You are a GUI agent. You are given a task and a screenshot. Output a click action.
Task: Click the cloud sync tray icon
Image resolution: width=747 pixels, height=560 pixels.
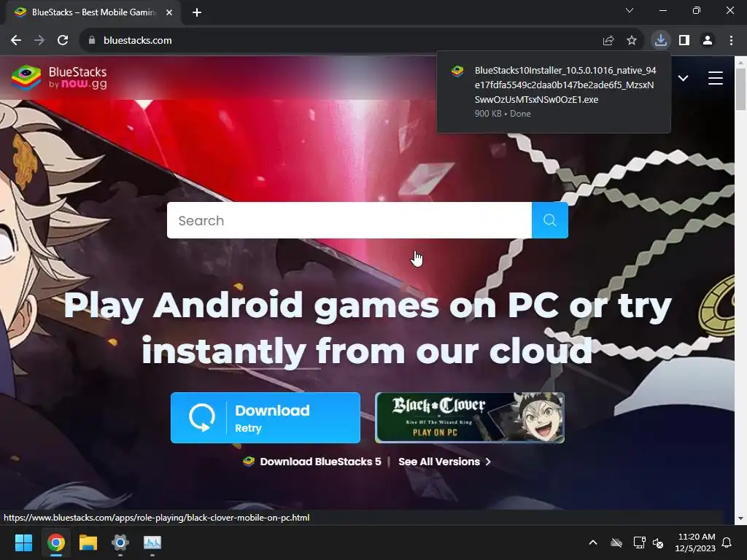pos(616,542)
